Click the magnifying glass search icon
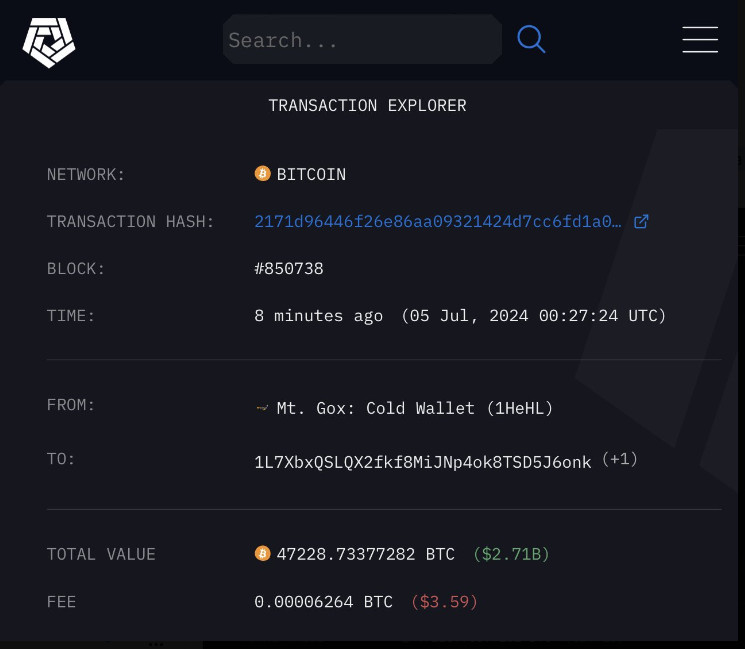The image size is (745, 649). (x=531, y=40)
